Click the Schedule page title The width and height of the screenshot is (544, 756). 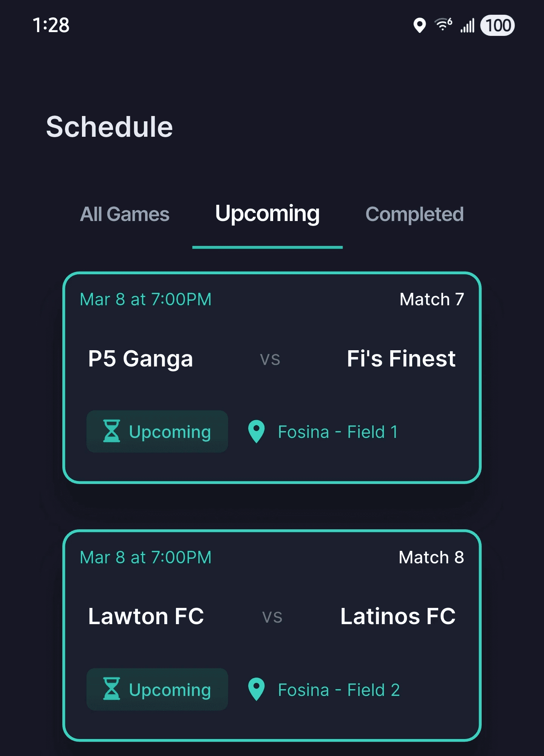pos(109,127)
